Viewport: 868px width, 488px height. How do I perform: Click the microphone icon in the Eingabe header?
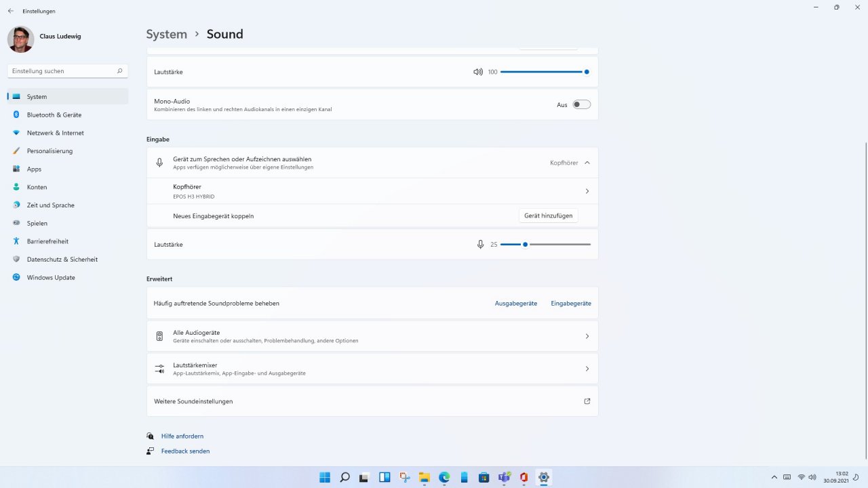[159, 163]
